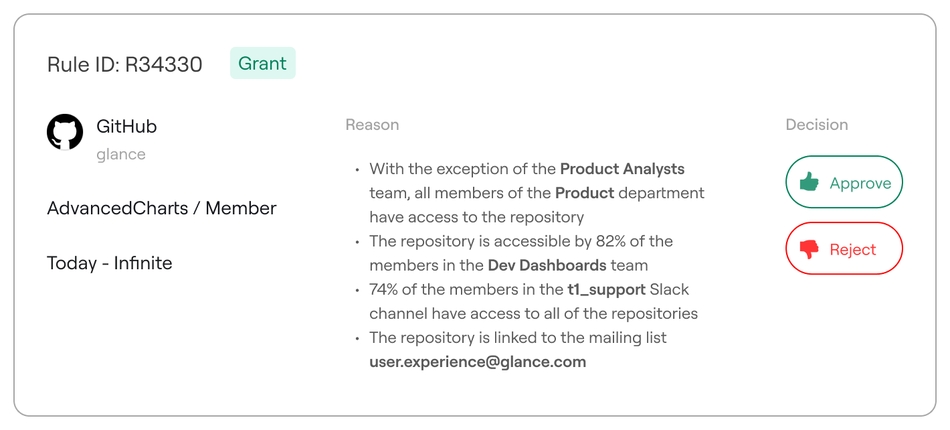The width and height of the screenshot is (950, 430).
Task: Click the Dev Dashboards team name
Action: point(547,265)
